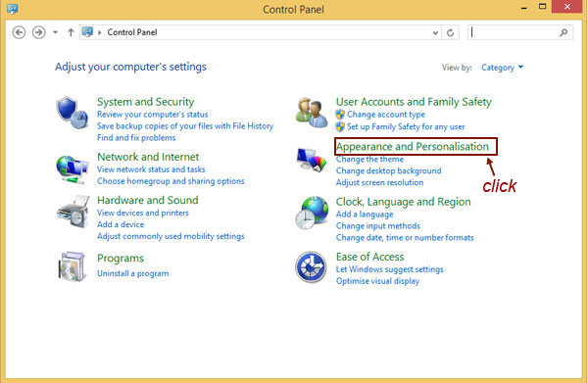588x383 pixels.
Task: Open Appearance and Personalisation category
Action: click(413, 147)
